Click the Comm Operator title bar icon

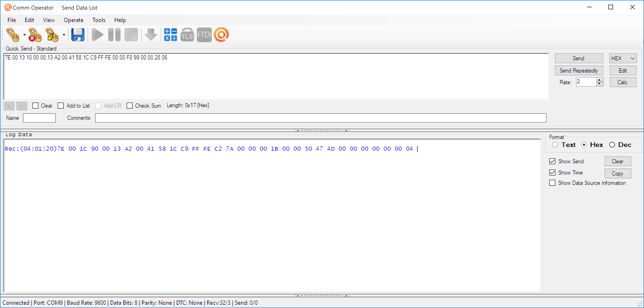tap(8, 7)
